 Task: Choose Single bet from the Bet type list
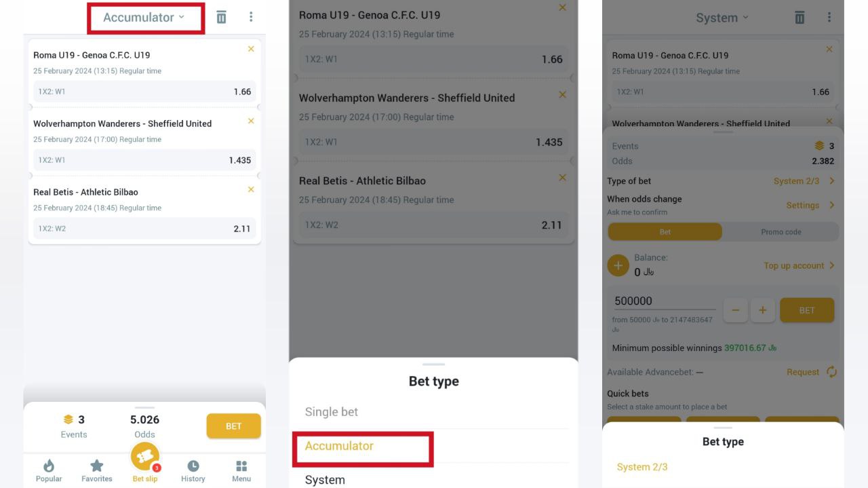click(332, 412)
